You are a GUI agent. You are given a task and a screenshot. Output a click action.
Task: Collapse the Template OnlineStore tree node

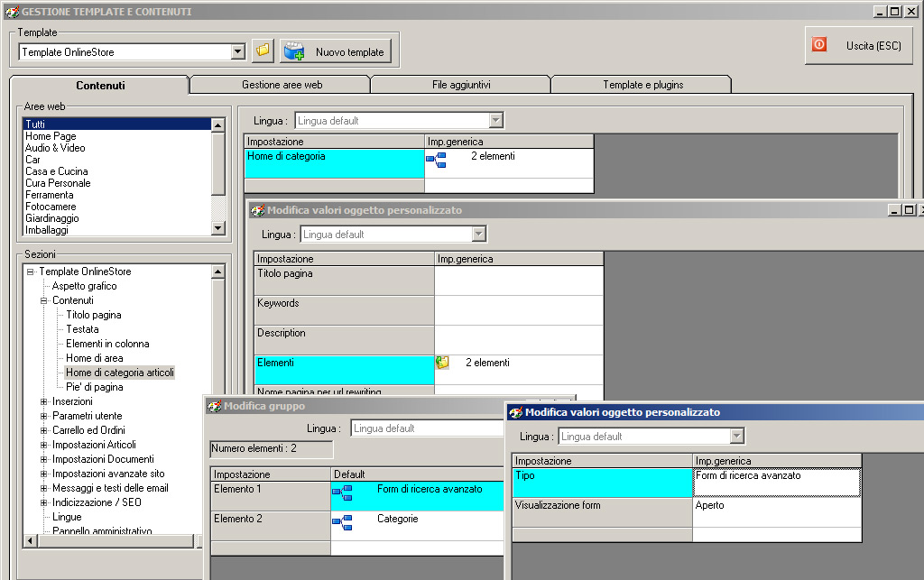pyautogui.click(x=30, y=272)
